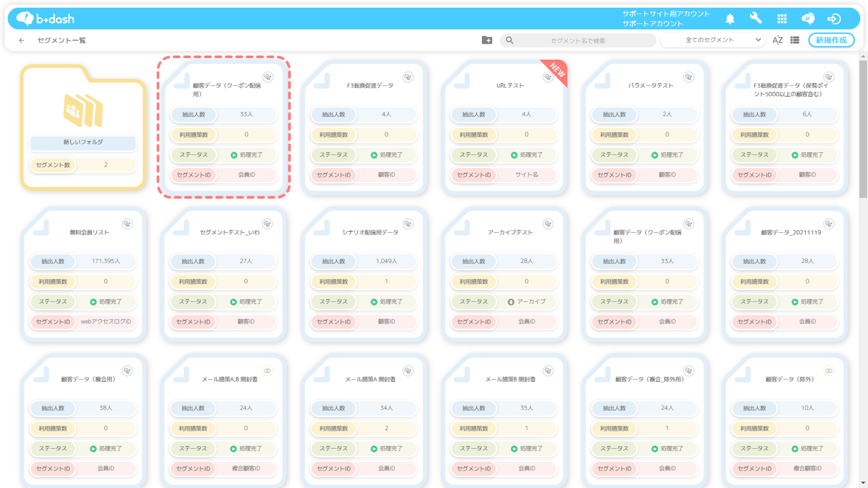
Task: Click the scrollbar down arrow
Action: 863,483
